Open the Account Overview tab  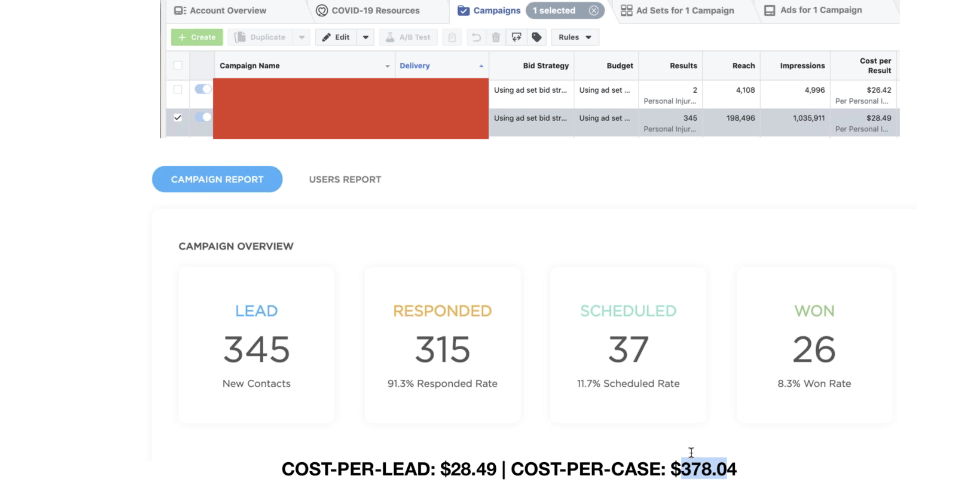click(x=220, y=10)
